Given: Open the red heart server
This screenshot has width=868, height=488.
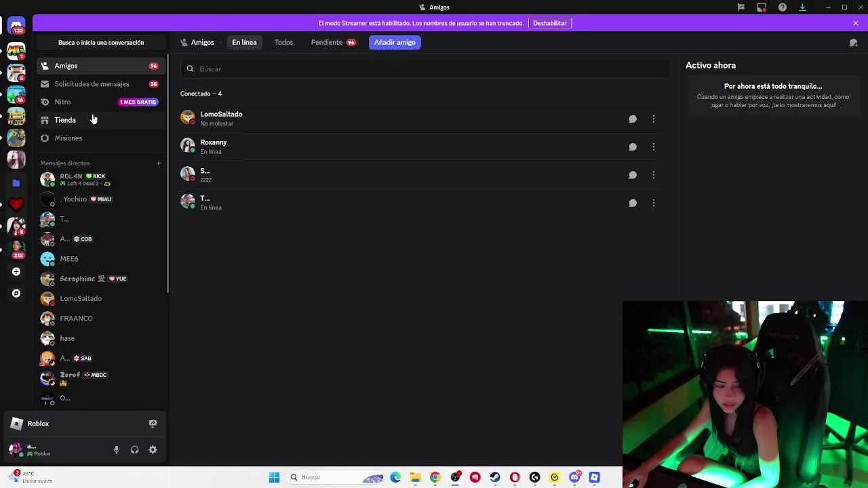Looking at the screenshot, I should click(x=16, y=204).
